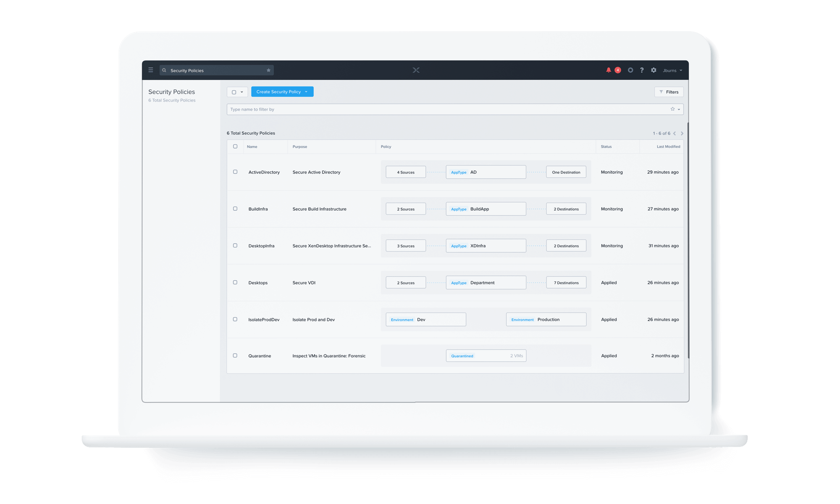
Task: Expand the Create Security Policy dropdown
Action: tap(306, 92)
